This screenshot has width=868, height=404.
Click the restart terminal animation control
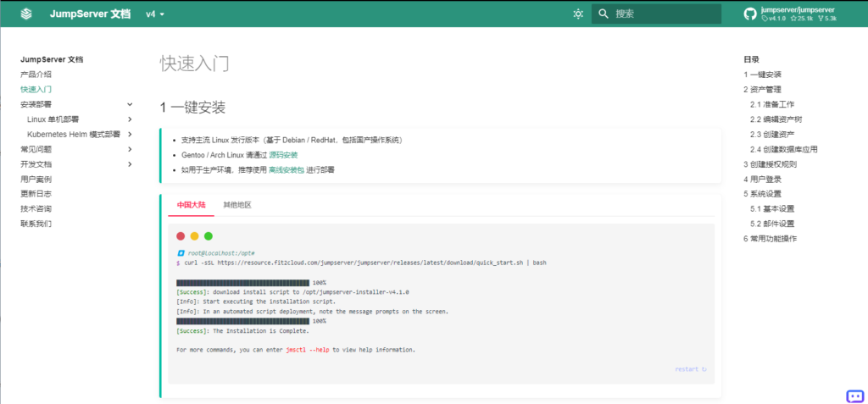point(690,369)
